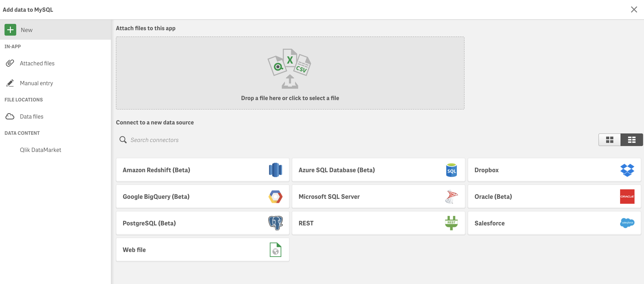This screenshot has width=644, height=284.
Task: Click the Manual entry pencil icon
Action: pyautogui.click(x=10, y=83)
